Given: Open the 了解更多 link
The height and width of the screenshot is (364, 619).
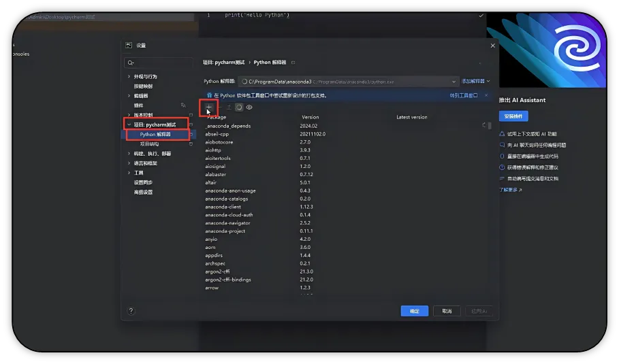Looking at the screenshot, I should tap(511, 190).
